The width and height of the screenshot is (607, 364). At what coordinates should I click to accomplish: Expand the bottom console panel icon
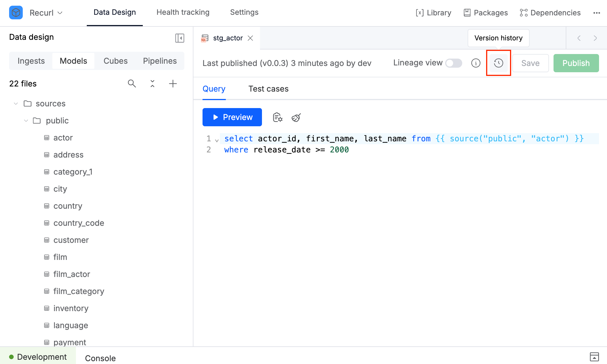tap(594, 357)
